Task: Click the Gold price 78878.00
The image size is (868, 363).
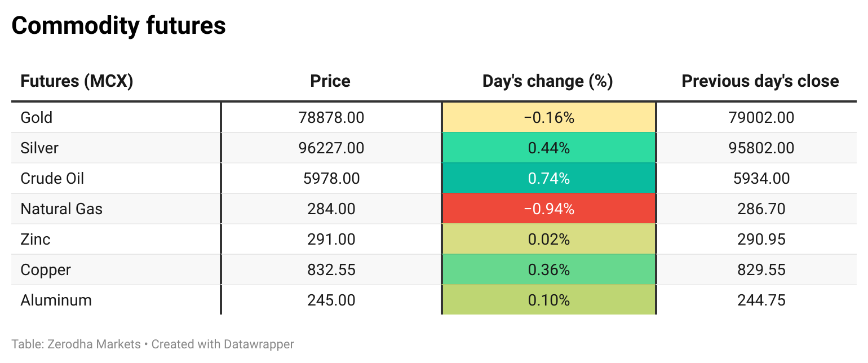Action: [331, 117]
